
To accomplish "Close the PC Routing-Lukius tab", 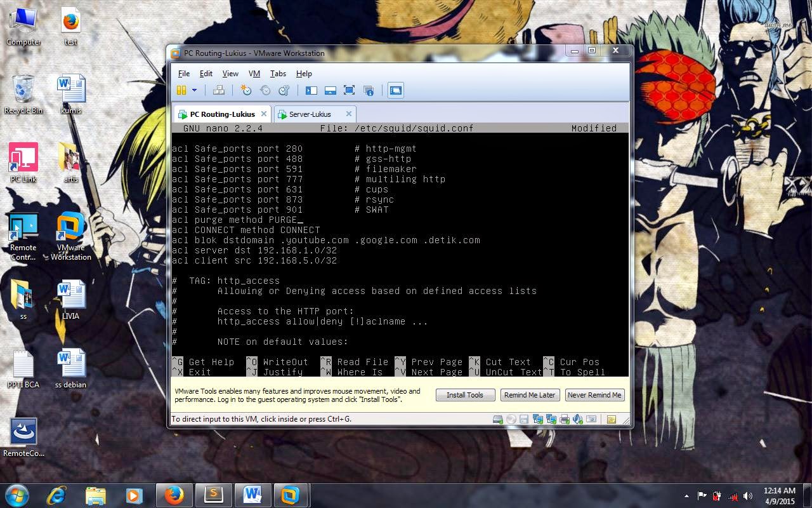I will pos(264,114).
